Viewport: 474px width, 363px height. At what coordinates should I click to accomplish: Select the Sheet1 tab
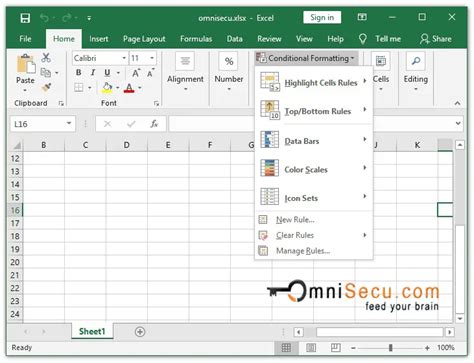click(x=92, y=331)
